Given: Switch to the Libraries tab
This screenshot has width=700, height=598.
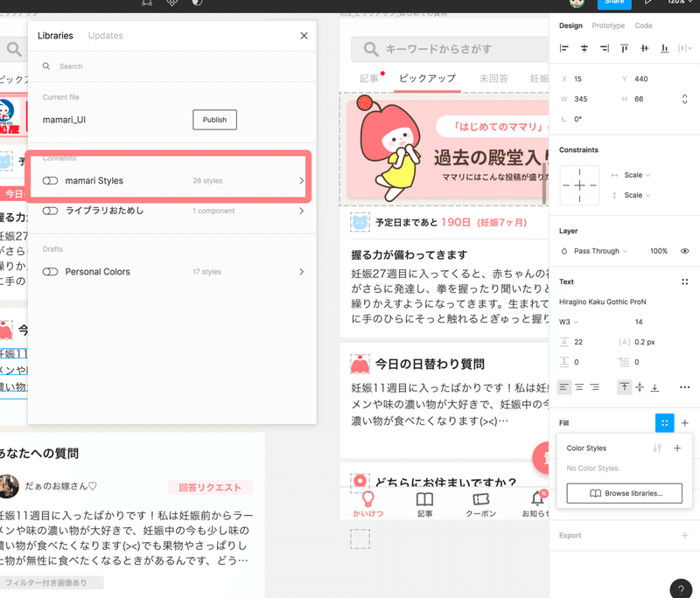Looking at the screenshot, I should pyautogui.click(x=55, y=36).
